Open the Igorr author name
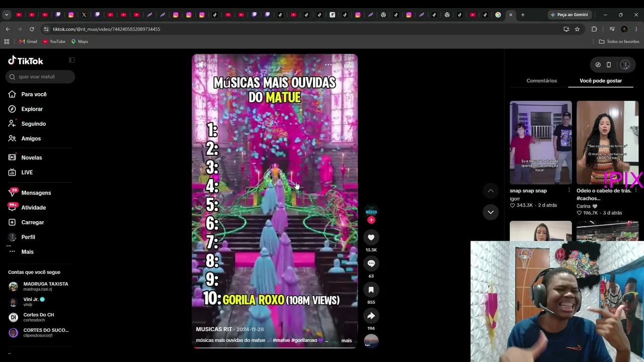The image size is (644, 362). [515, 199]
